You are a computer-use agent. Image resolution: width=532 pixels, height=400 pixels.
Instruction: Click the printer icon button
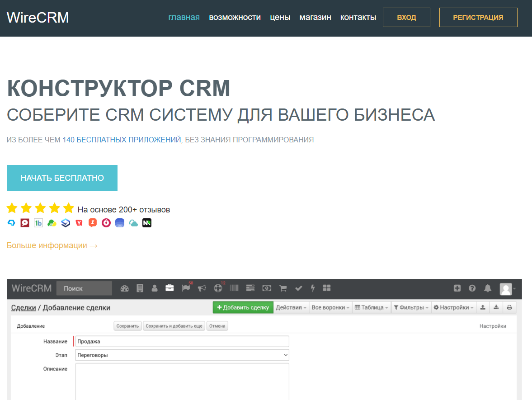click(509, 307)
